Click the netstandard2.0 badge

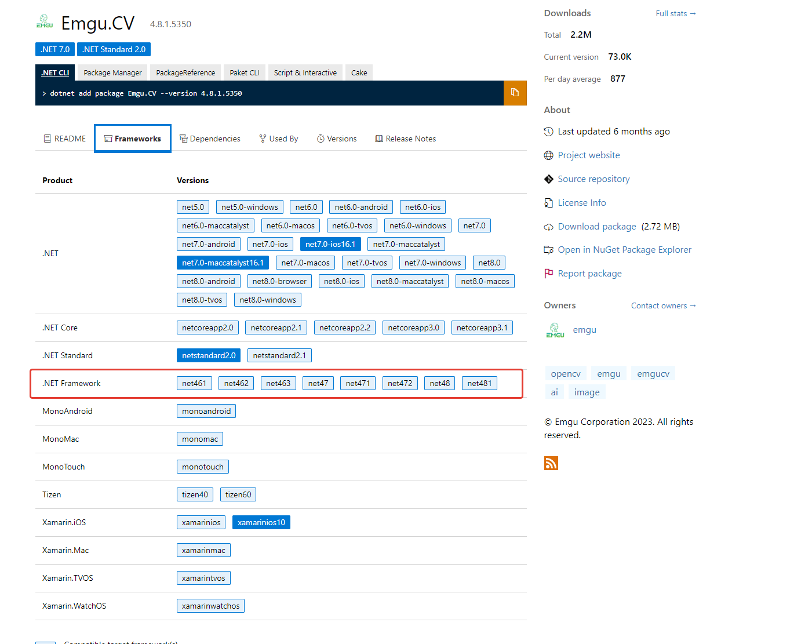click(209, 355)
